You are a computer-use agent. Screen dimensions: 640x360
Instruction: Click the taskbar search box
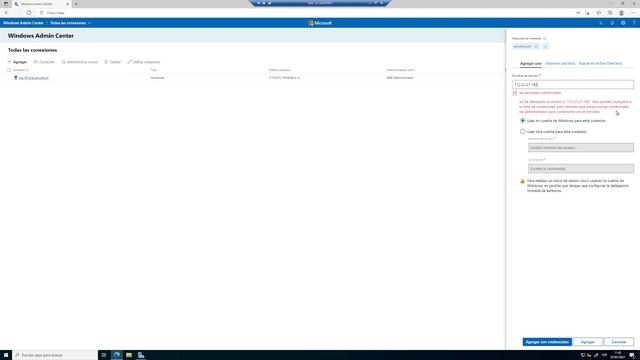click(55, 355)
